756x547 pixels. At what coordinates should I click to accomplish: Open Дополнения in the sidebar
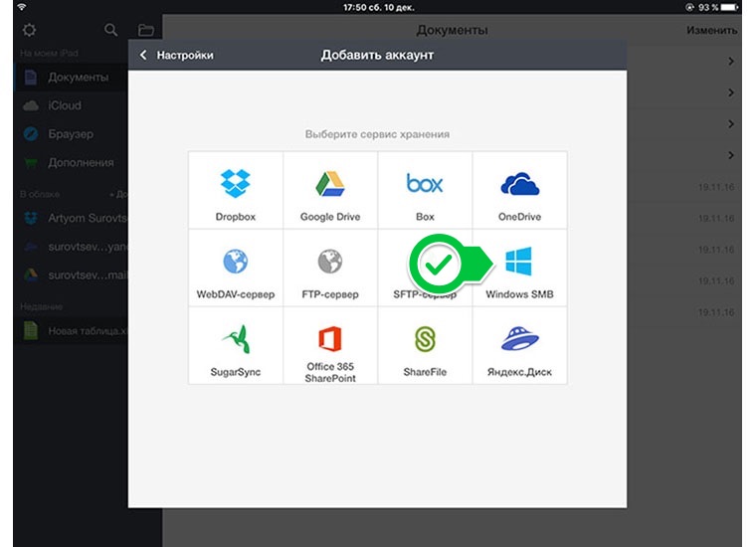tap(72, 162)
